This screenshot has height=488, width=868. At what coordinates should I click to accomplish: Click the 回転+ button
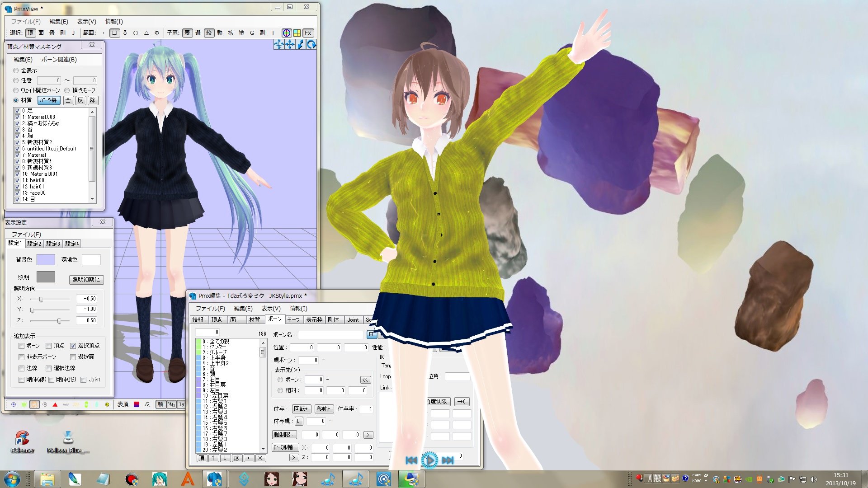pyautogui.click(x=301, y=408)
